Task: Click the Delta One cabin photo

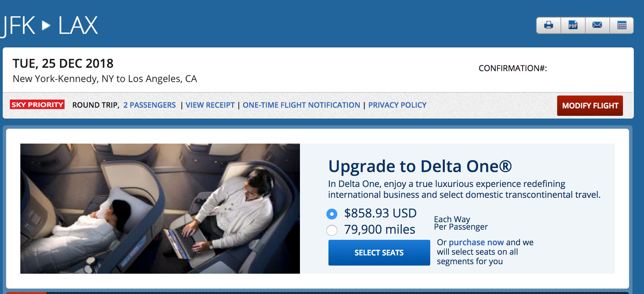Action: [160, 208]
